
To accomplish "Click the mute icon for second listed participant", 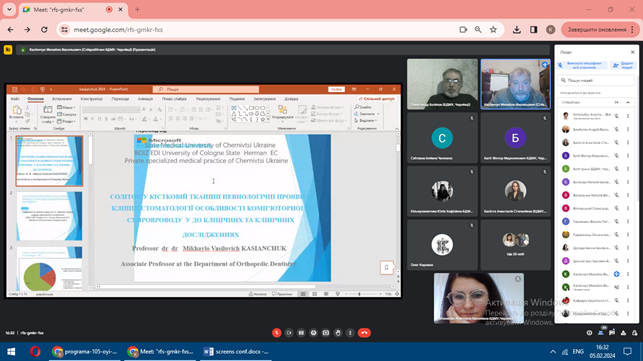I will [x=616, y=129].
